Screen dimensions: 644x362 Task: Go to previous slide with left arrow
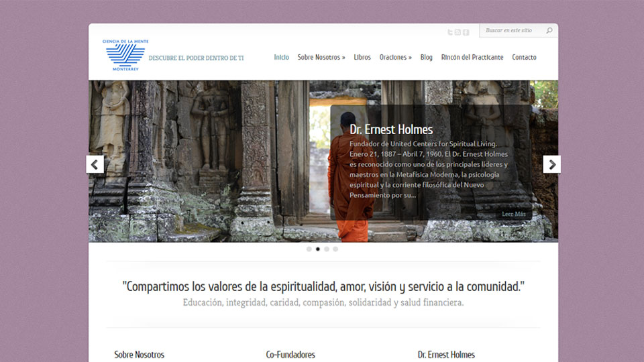95,164
